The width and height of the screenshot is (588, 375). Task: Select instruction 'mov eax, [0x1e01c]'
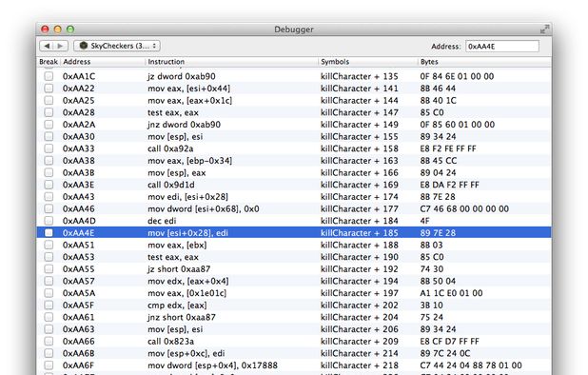coord(187,293)
